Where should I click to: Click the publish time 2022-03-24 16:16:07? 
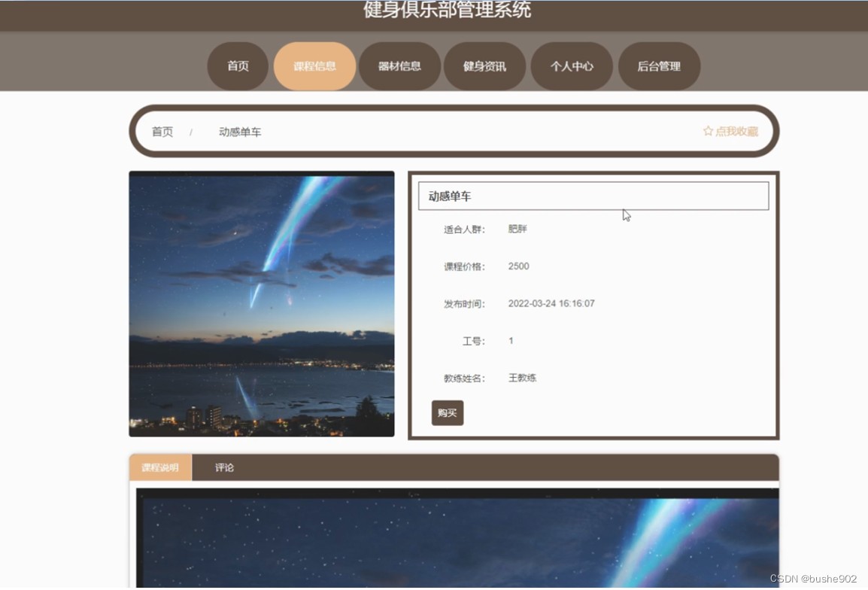[x=551, y=303]
